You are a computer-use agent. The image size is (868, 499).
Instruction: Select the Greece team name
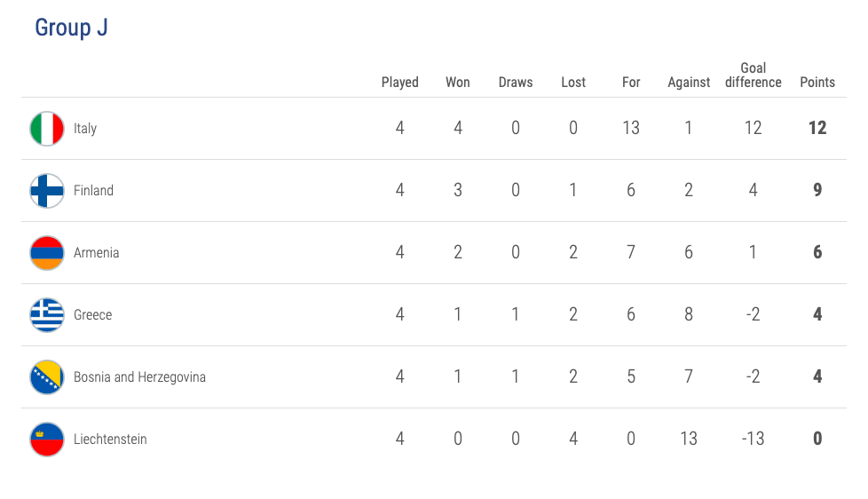pyautogui.click(x=92, y=315)
